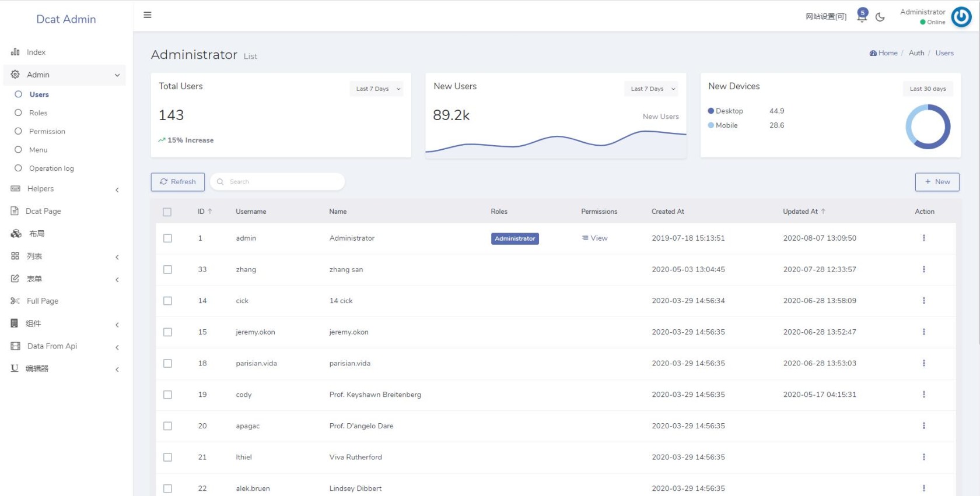This screenshot has height=496, width=980.
Task: Go to Operation log menu item
Action: (x=51, y=168)
